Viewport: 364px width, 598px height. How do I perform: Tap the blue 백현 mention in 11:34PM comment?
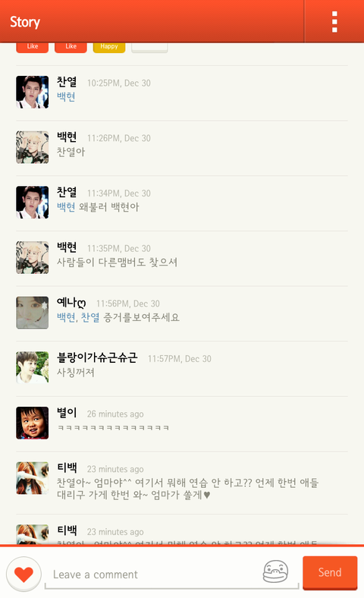(66, 206)
